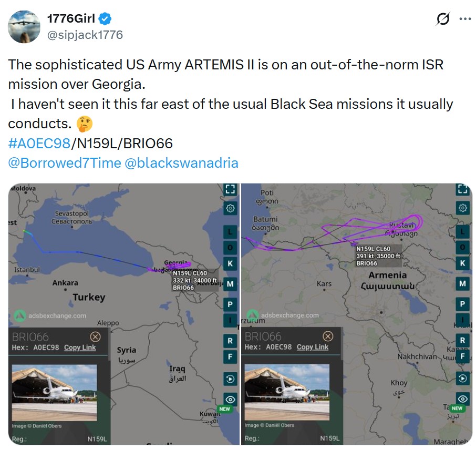Toggle the M button on right map
The height and width of the screenshot is (449, 476).
tap(462, 284)
